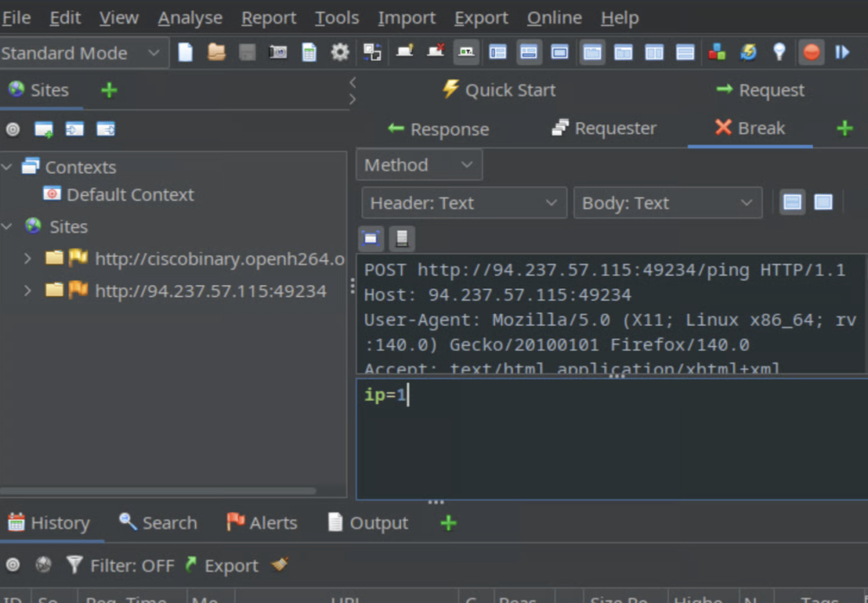Viewport: 868px width, 603px height.
Task: Open the Standard Mode dropdown
Action: pyautogui.click(x=83, y=53)
